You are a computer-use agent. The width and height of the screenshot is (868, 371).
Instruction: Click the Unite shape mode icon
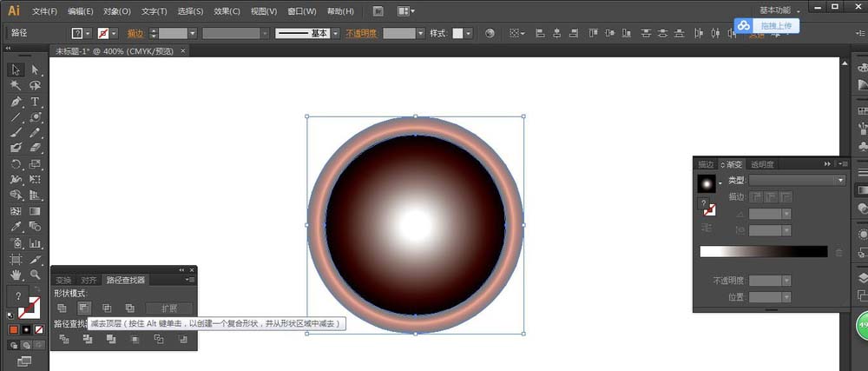pos(62,308)
